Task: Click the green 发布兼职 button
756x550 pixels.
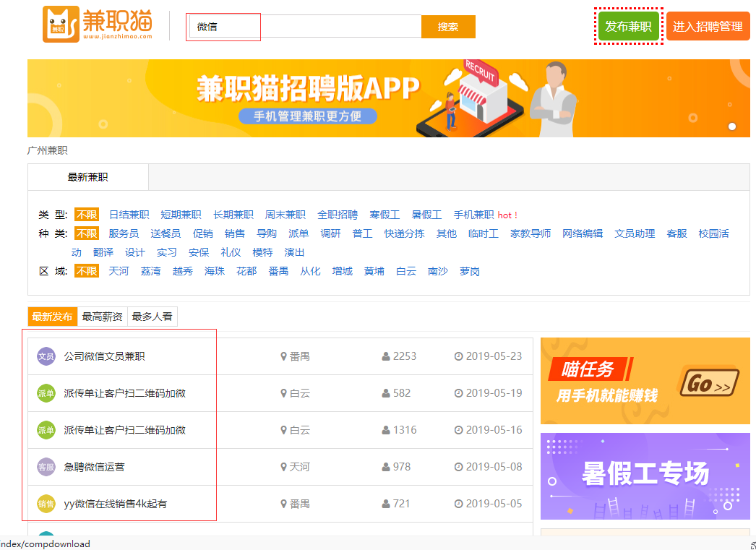Action: point(628,26)
